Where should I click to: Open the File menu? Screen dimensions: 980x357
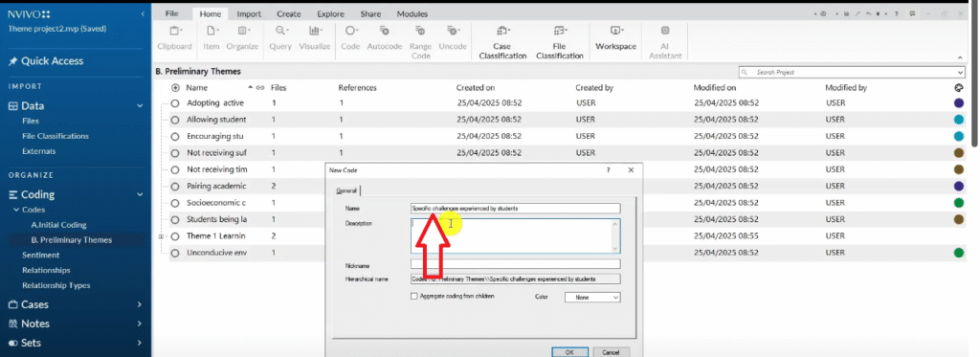coord(172,13)
